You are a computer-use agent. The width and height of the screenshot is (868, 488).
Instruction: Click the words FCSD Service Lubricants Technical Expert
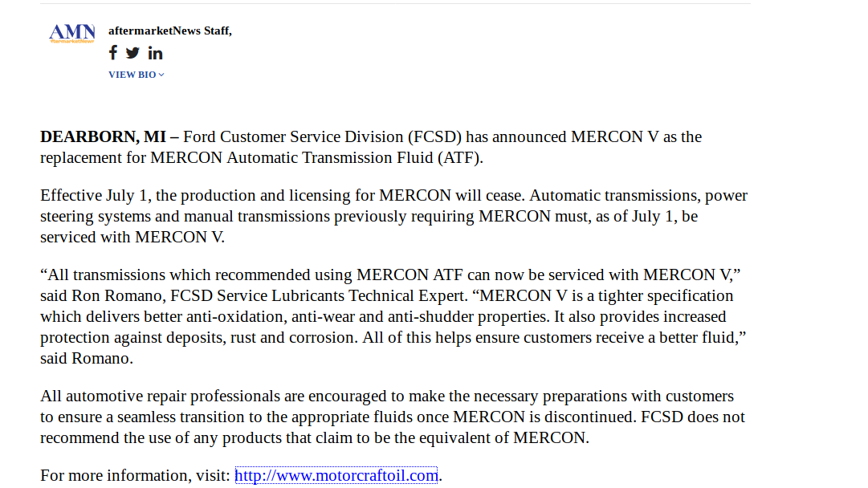pyautogui.click(x=318, y=296)
